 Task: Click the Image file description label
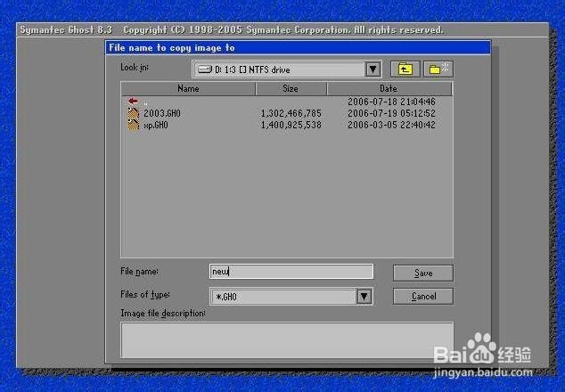point(163,314)
